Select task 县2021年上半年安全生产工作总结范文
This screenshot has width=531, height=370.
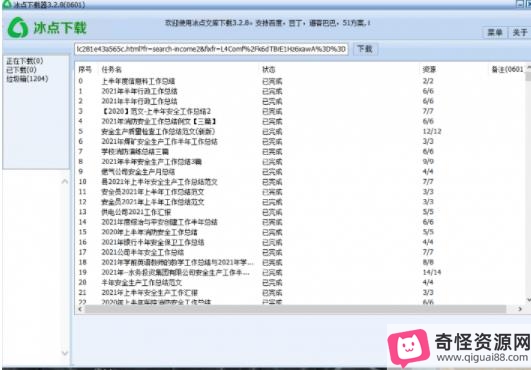(x=160, y=182)
